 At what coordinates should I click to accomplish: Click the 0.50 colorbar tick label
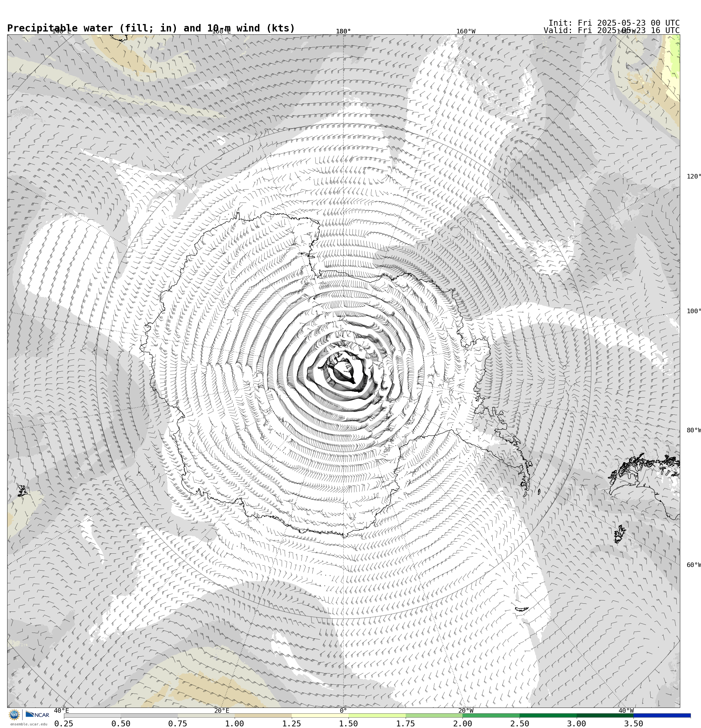[x=121, y=723]
